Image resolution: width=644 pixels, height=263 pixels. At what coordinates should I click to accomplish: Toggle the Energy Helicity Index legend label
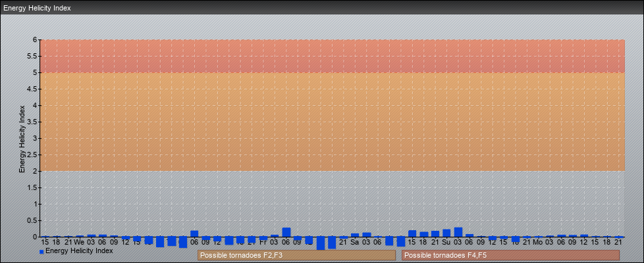pyautogui.click(x=79, y=251)
